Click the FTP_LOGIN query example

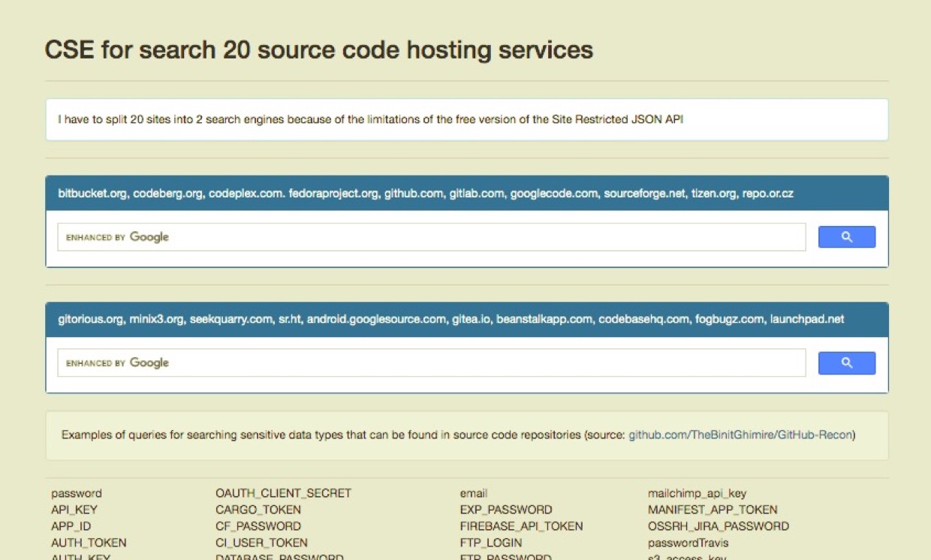pyautogui.click(x=491, y=543)
